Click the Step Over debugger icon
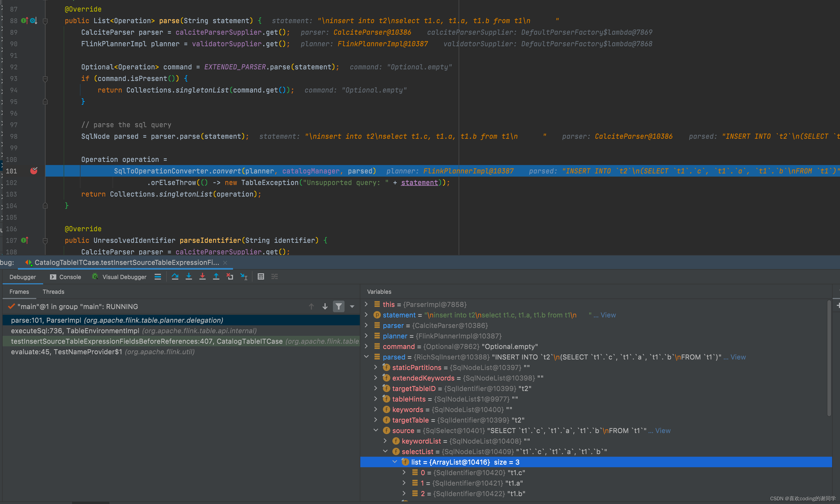Screen dimensions: 840x504 point(175,276)
